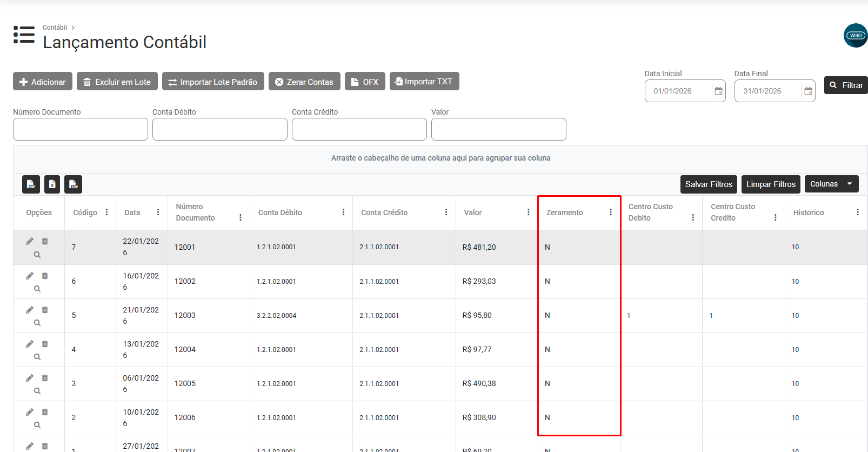Delete the entry with document 12003
The width and height of the screenshot is (868, 452).
(45, 310)
